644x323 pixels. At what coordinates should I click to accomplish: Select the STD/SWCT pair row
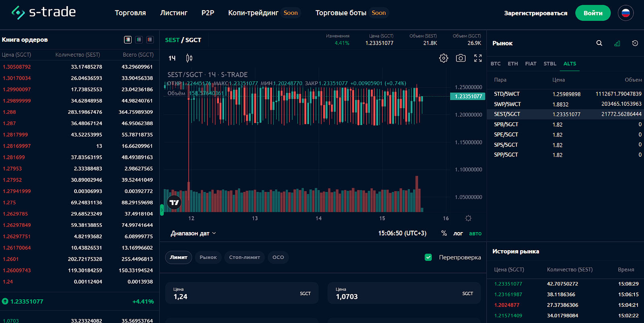[x=507, y=94]
